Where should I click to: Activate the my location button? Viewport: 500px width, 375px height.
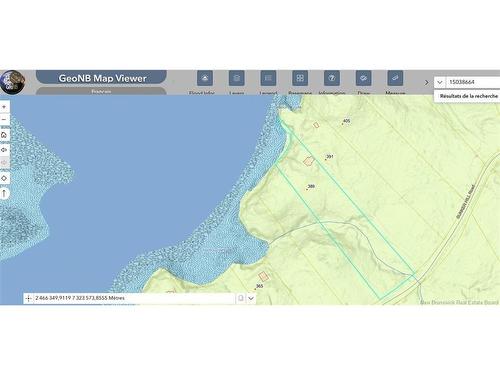[4, 178]
